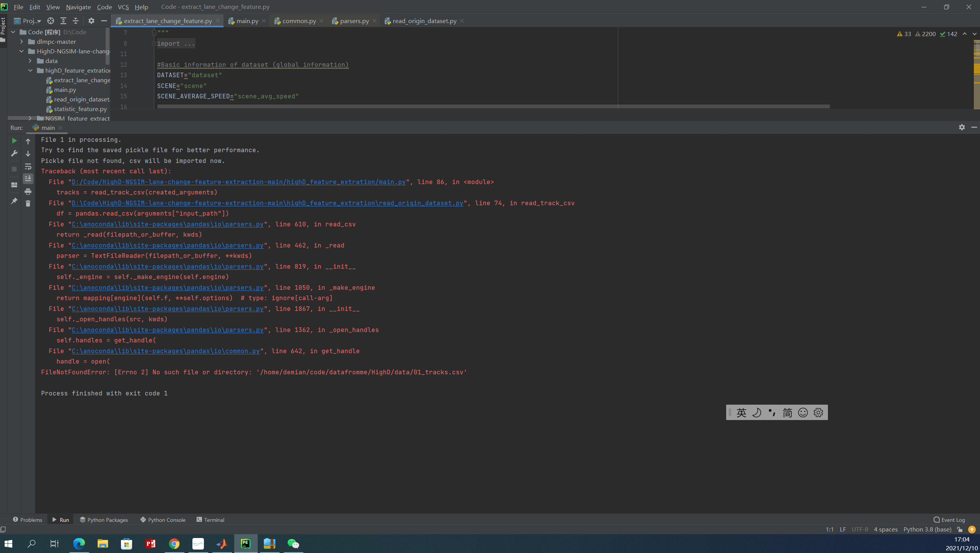Toggle soft-wrap in run console

(28, 166)
